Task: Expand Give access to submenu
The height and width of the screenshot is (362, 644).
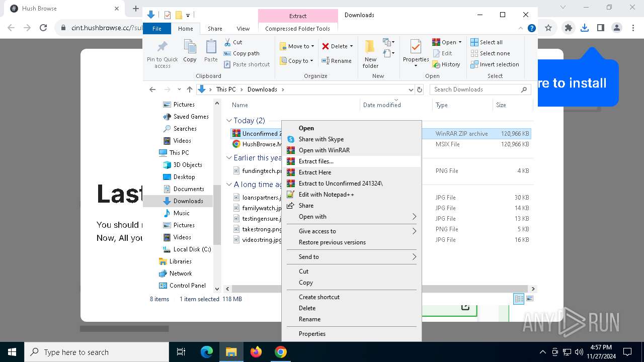Action: [351, 231]
